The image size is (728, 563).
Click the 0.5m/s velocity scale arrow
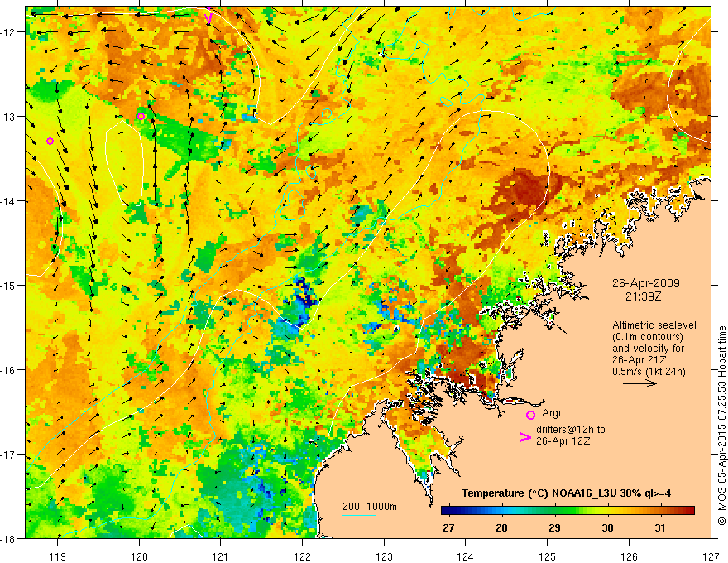[x=639, y=383]
